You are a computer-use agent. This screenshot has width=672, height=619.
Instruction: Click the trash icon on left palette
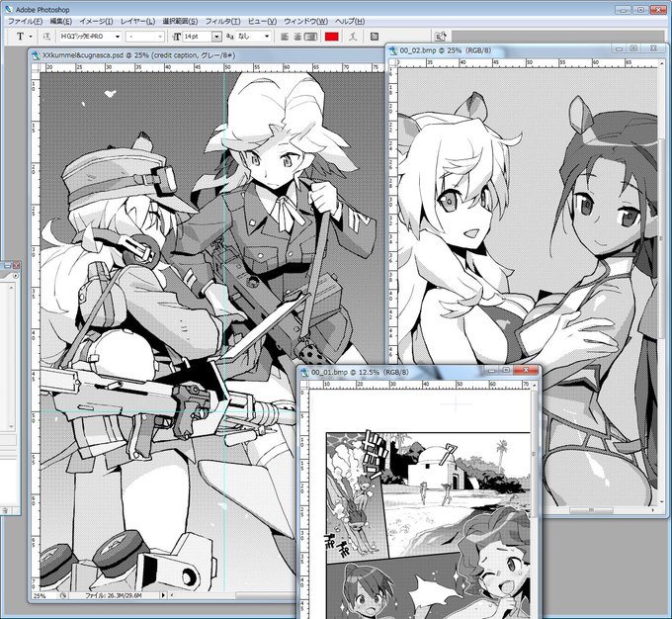[5, 510]
